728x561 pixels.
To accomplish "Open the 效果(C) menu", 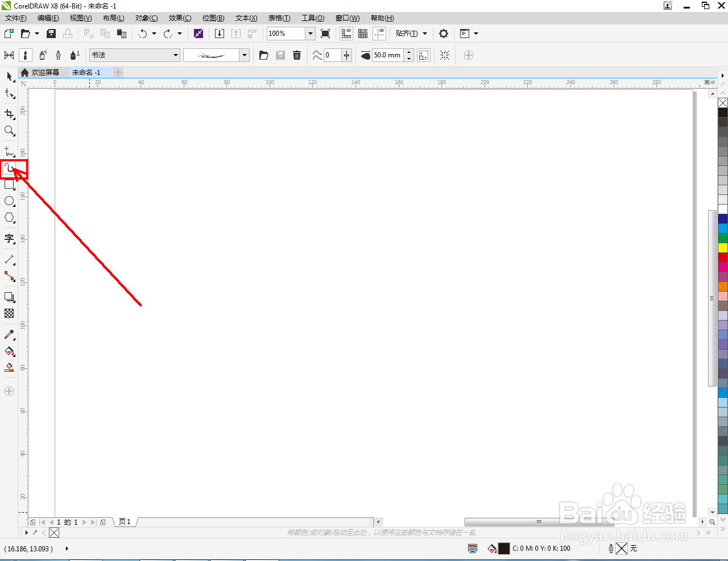I will point(180,18).
